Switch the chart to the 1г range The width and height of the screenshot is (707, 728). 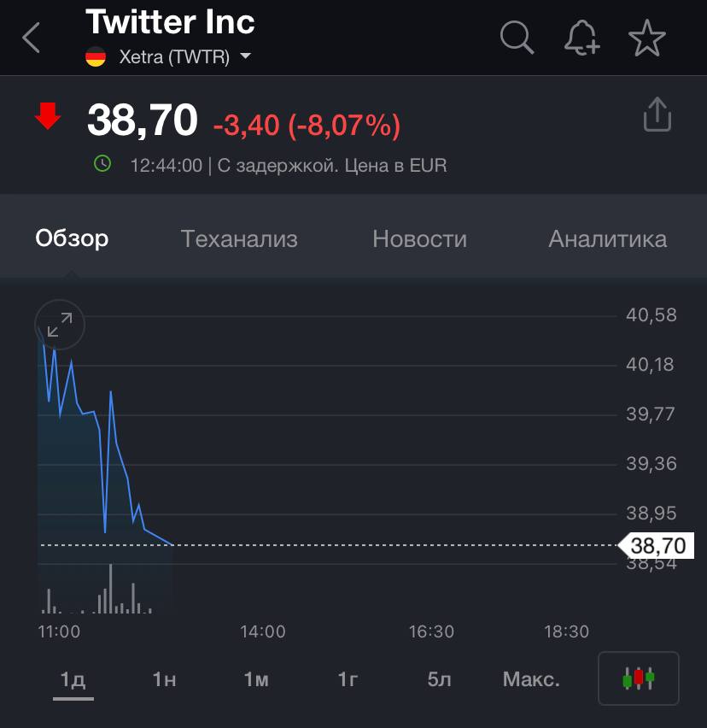(348, 680)
